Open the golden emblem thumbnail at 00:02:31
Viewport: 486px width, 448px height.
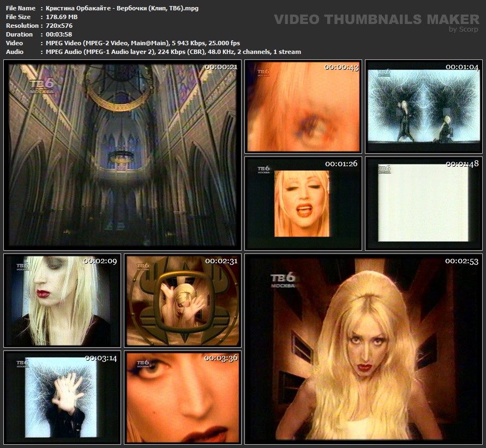click(183, 300)
